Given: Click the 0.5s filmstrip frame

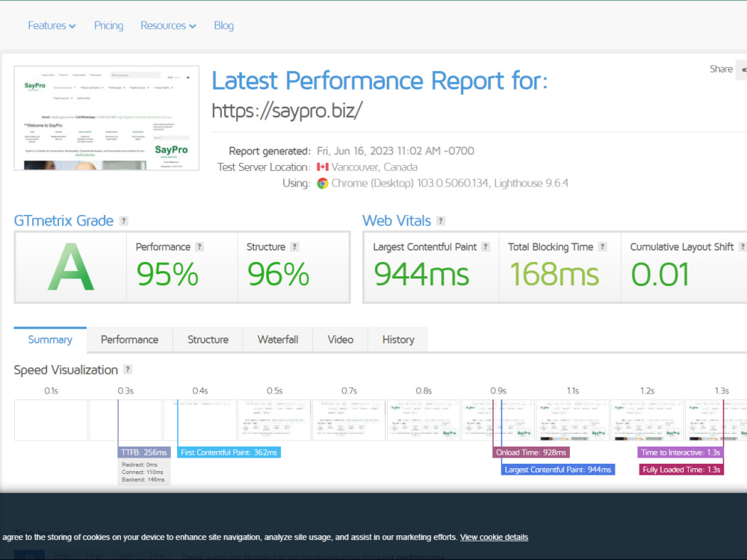Looking at the screenshot, I should [274, 420].
